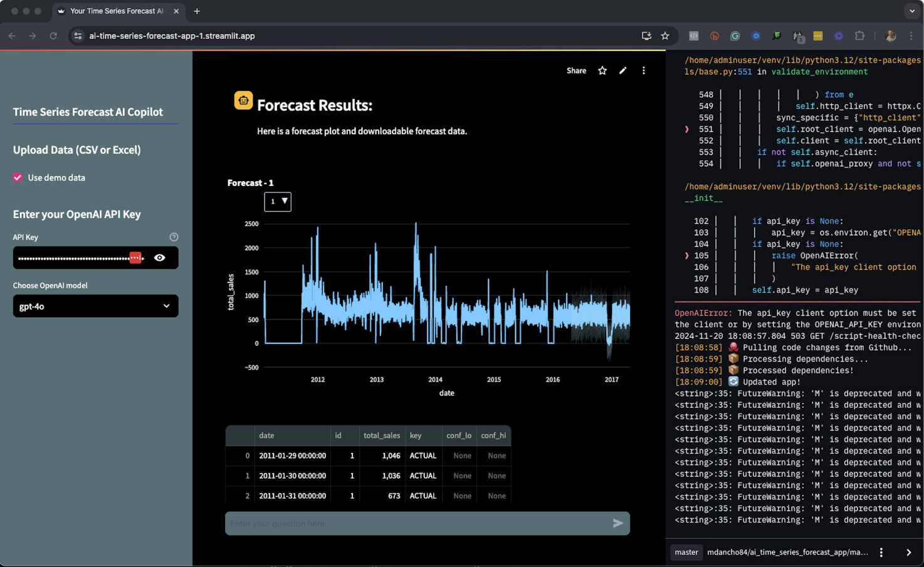Collapse the log panel with the right chevron
Screen dimensions: 924x567
pos(909,552)
